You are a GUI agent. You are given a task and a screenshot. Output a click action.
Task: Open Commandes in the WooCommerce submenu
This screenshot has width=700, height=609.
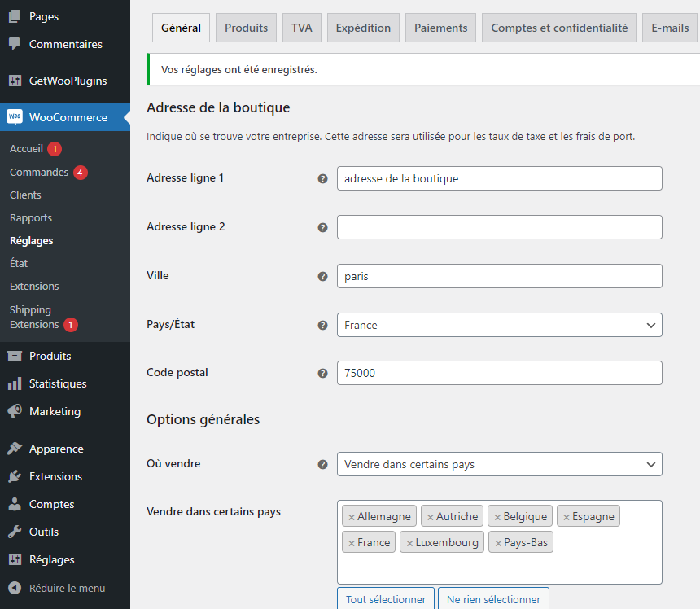point(39,173)
